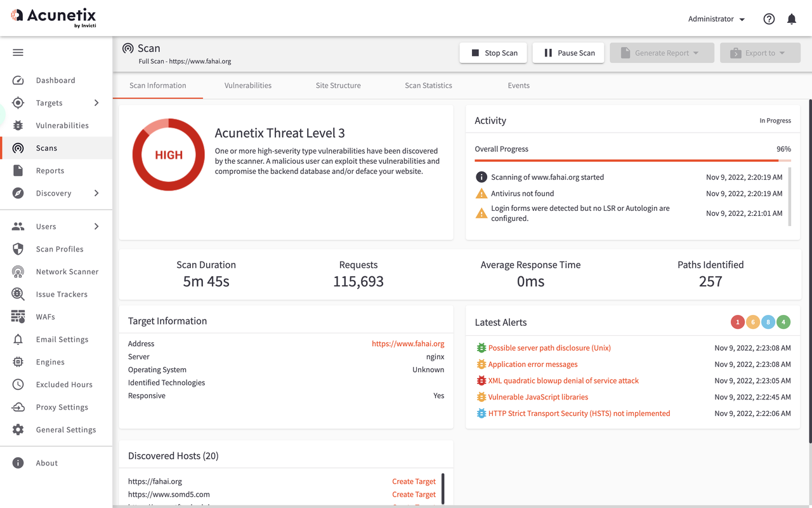Click the Network Scanner icon
Image resolution: width=812 pixels, height=508 pixels.
coord(18,272)
